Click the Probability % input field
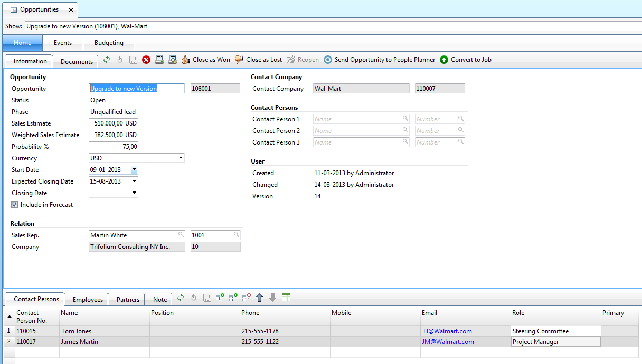The width and height of the screenshot is (642, 364). pyautogui.click(x=114, y=147)
